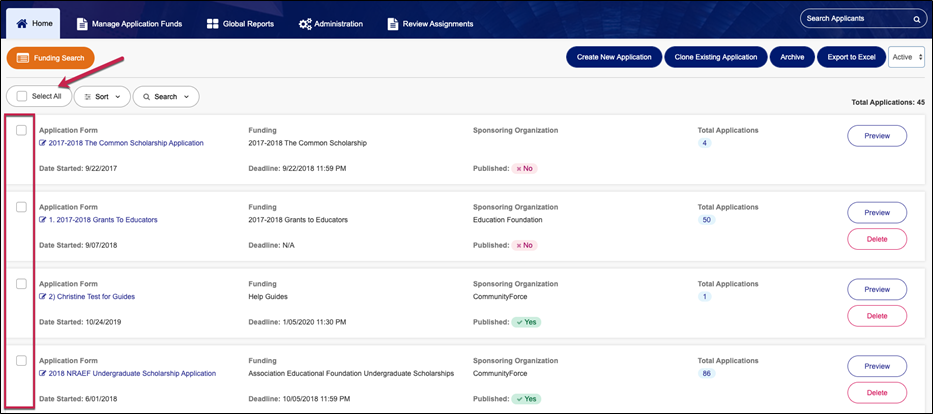933x414 pixels.
Task: Open Manage Application Funds tab
Action: pos(129,24)
